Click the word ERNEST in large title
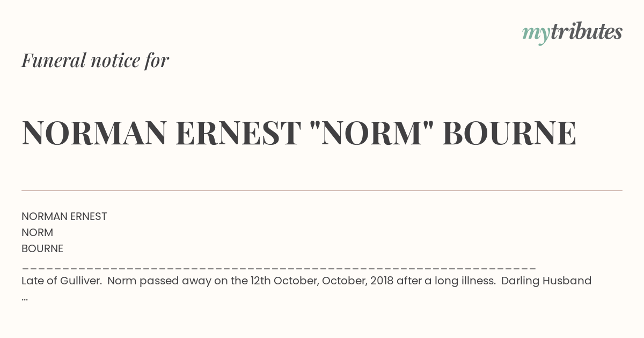This screenshot has height=338, width=644. (x=238, y=133)
